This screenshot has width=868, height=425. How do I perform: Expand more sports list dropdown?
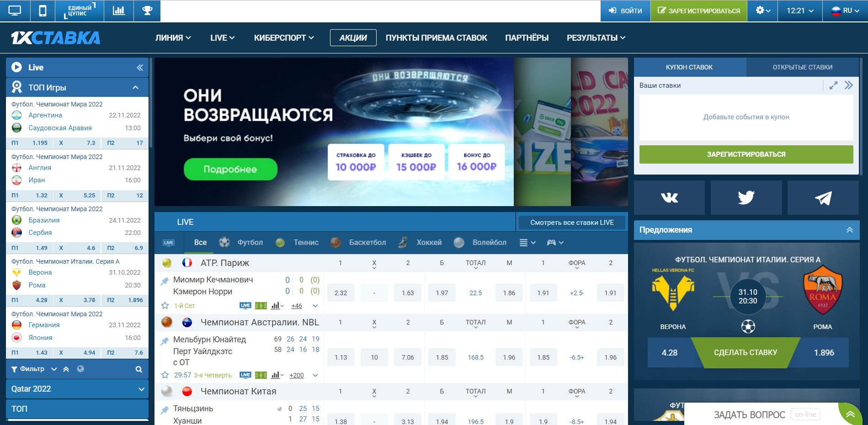click(527, 243)
